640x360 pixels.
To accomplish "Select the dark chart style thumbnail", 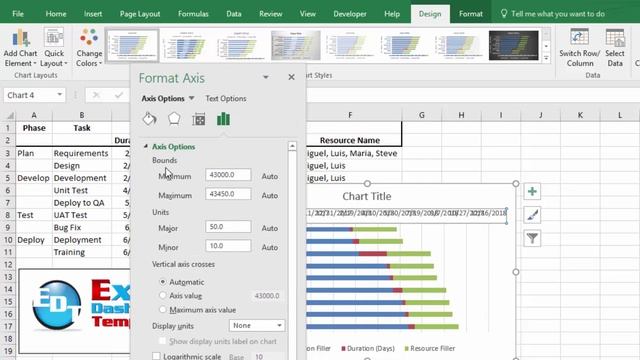I will (513, 45).
